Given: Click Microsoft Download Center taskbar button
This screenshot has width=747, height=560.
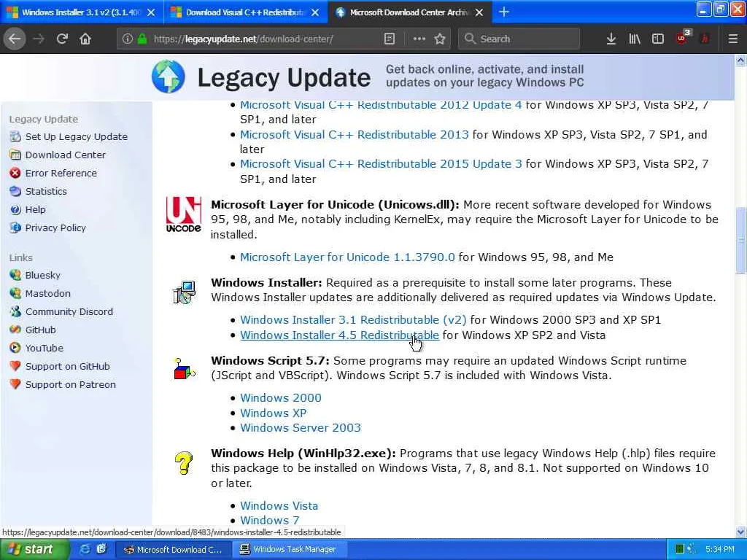Looking at the screenshot, I should point(174,550).
